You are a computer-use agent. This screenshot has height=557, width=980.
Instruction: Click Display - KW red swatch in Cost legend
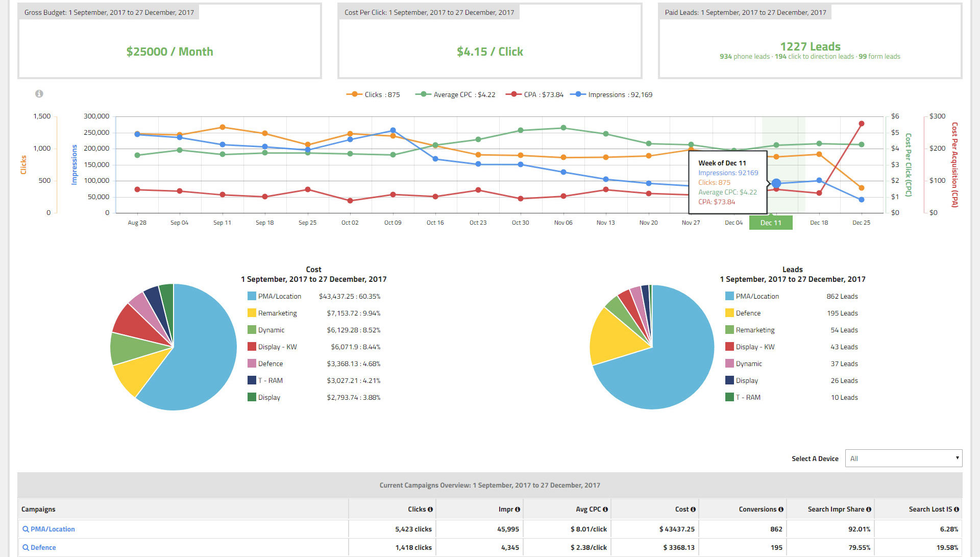252,347
